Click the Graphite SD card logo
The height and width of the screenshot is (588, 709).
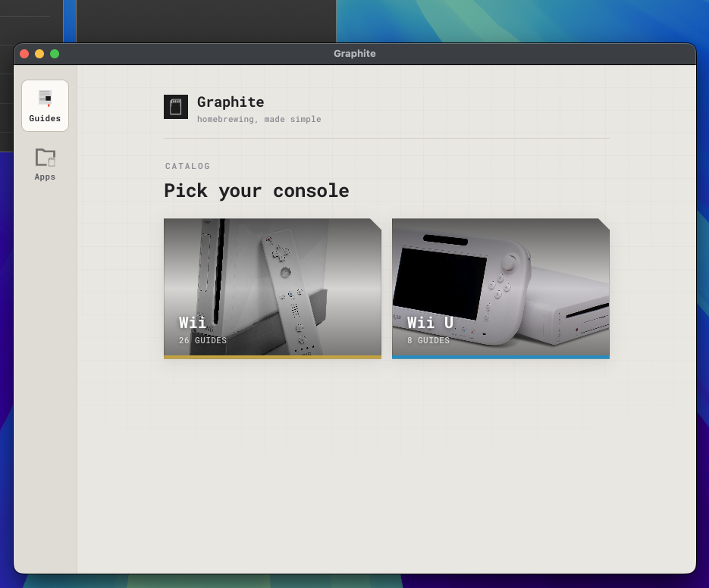pos(176,107)
